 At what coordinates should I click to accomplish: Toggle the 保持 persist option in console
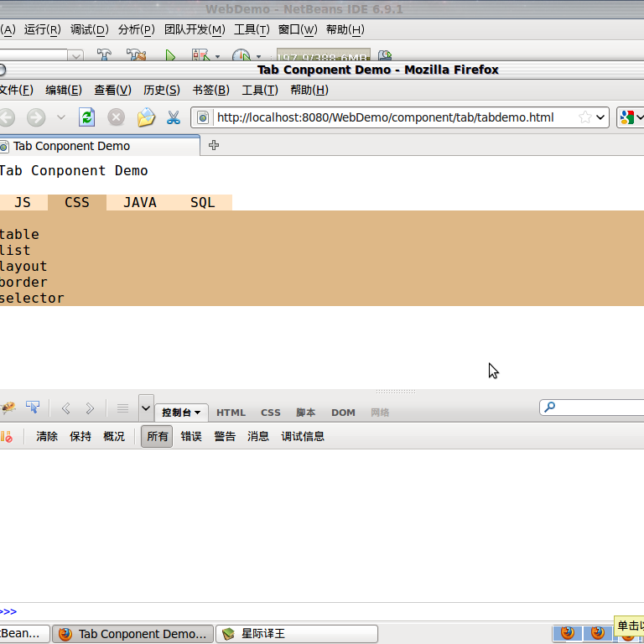tap(80, 436)
